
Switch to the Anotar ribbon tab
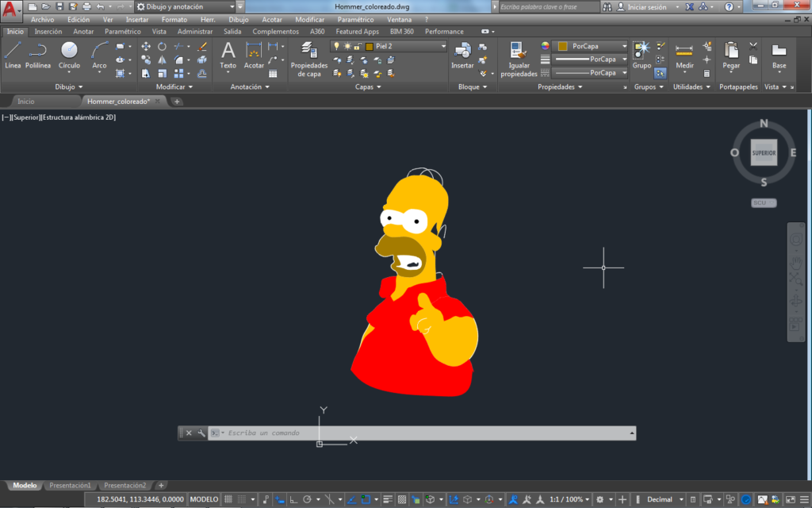pyautogui.click(x=83, y=32)
